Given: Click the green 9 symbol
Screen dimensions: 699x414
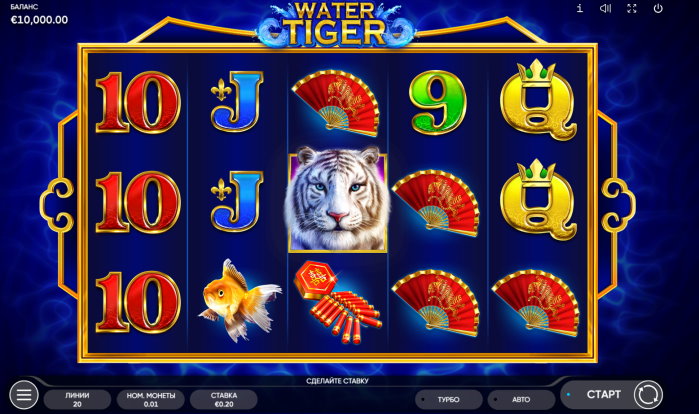Looking at the screenshot, I should pyautogui.click(x=437, y=102).
